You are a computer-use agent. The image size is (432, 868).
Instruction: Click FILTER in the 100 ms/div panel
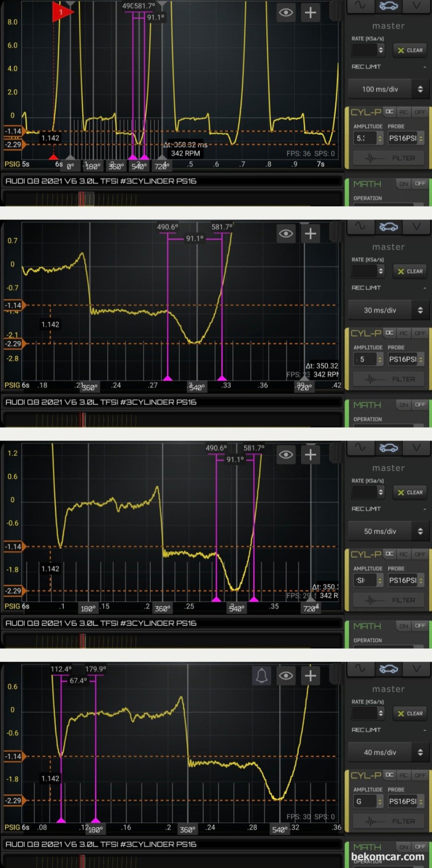coord(388,158)
